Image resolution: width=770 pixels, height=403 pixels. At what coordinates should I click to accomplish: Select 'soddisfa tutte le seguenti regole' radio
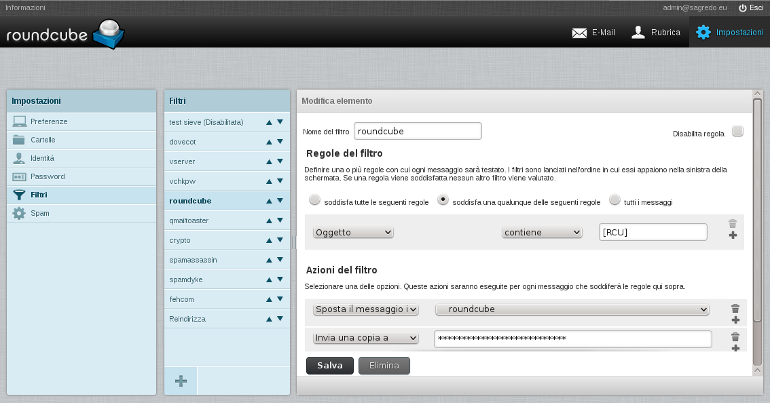tap(314, 200)
